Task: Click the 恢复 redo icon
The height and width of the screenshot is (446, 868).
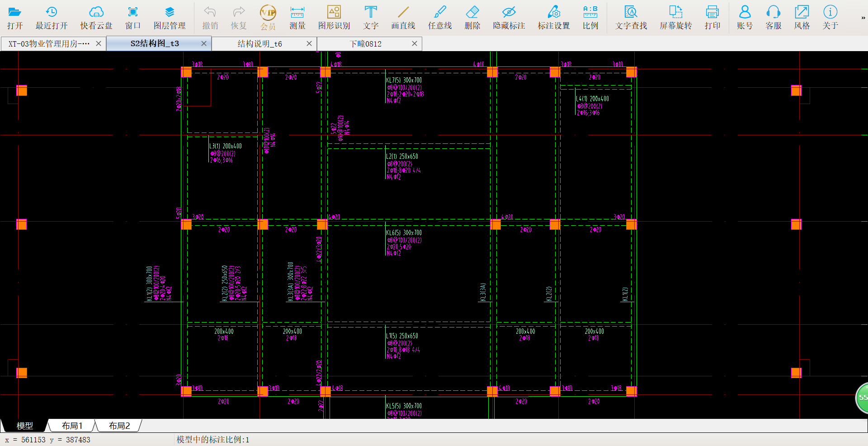Action: [239, 18]
